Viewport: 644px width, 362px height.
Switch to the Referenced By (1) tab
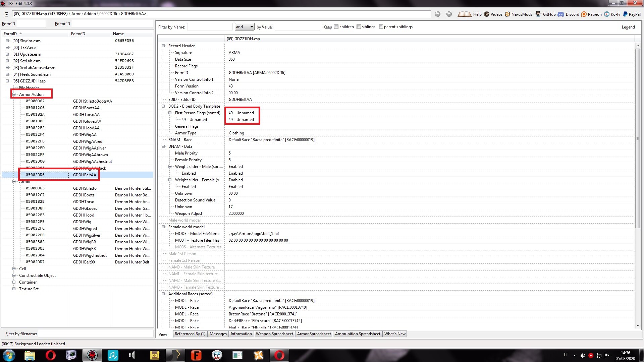click(x=190, y=334)
